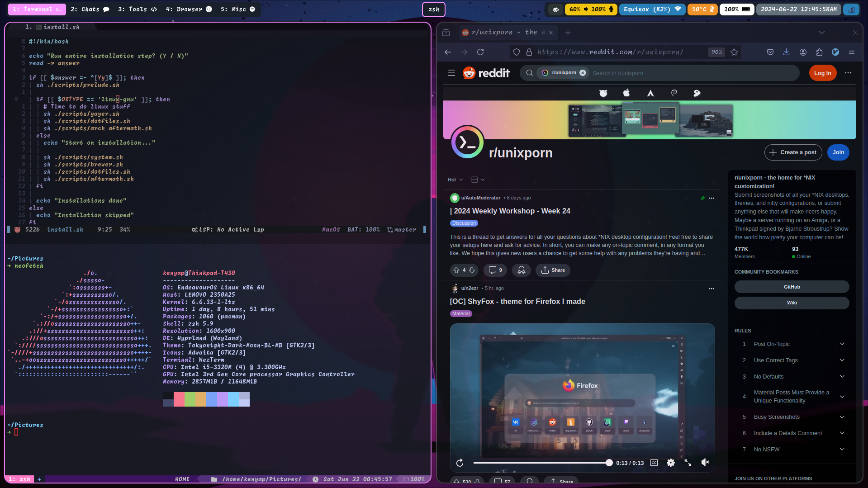The width and height of the screenshot is (868, 488).
Task: Click the Firefox address bar URL
Action: click(611, 52)
